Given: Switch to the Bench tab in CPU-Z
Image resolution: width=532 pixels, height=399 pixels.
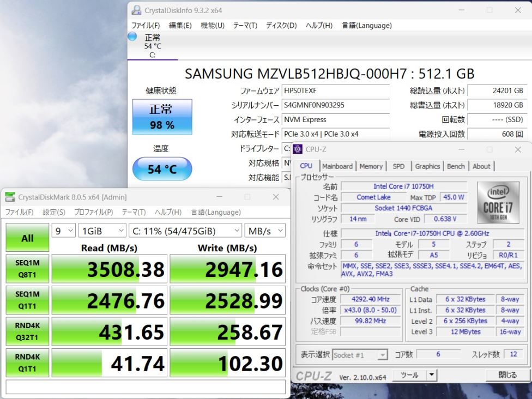Looking at the screenshot, I should [x=456, y=166].
